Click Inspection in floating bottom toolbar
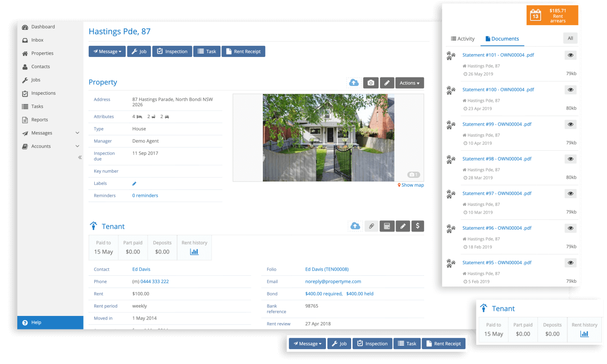Viewport: 607px width, 364px height. point(373,344)
